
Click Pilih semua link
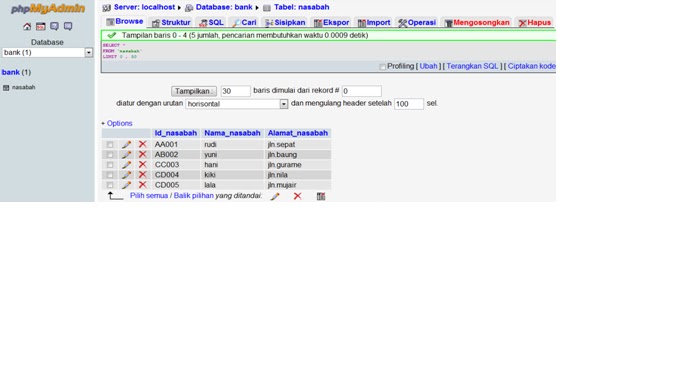pos(149,196)
